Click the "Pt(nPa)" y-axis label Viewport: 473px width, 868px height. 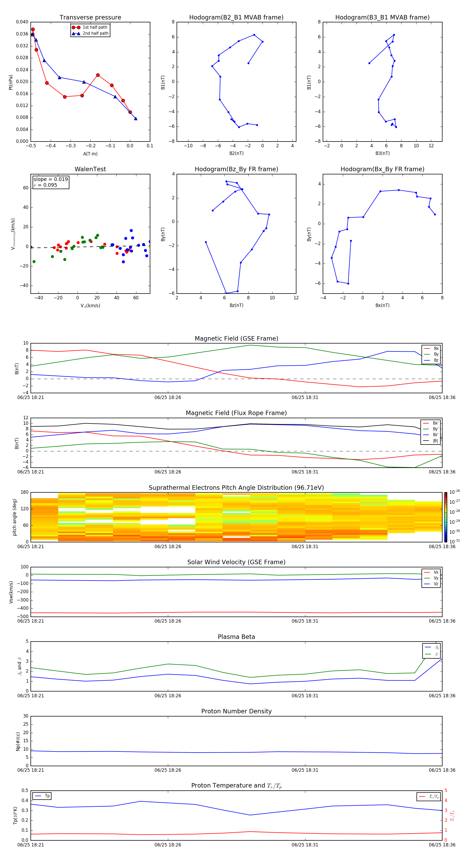tap(11, 82)
